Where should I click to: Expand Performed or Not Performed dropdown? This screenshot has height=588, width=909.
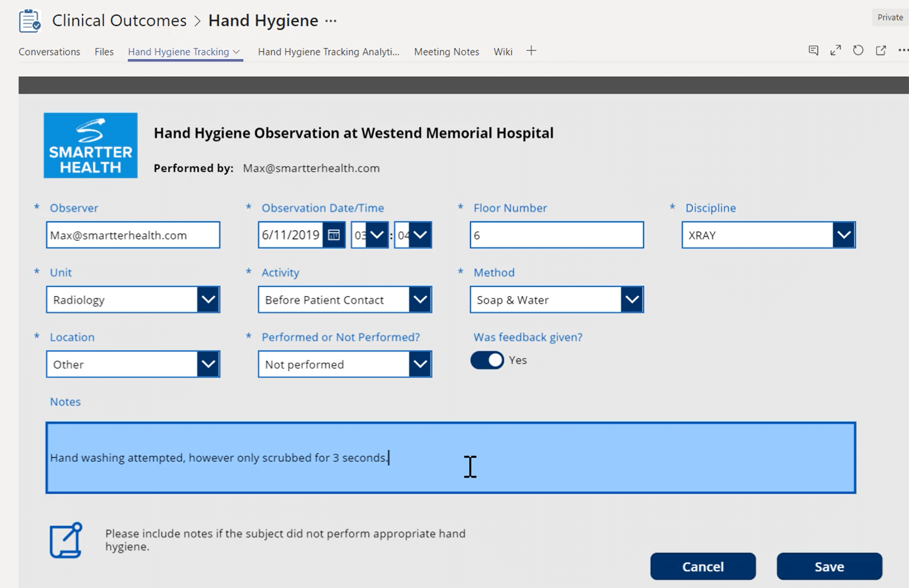[420, 364]
